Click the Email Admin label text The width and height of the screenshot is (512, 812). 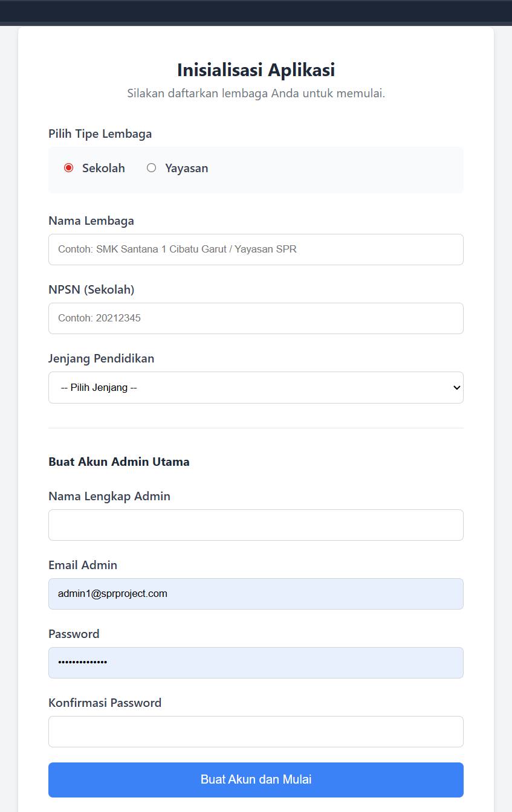pyautogui.click(x=83, y=565)
